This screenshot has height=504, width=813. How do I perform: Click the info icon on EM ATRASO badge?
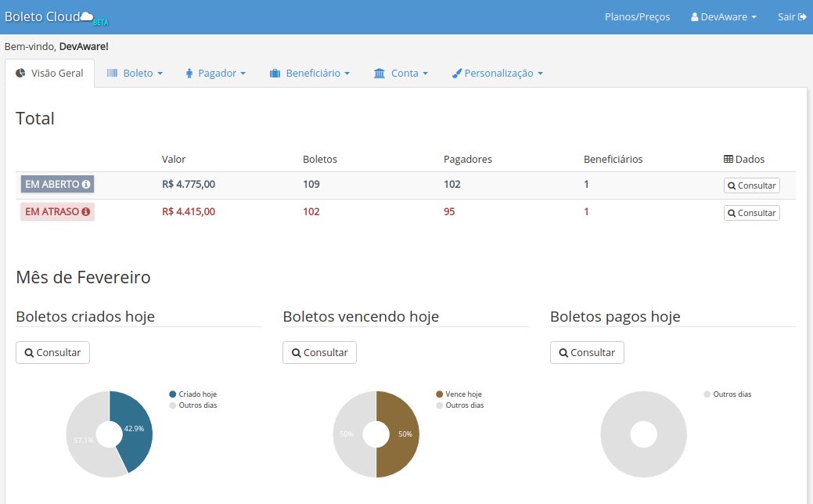point(85,212)
